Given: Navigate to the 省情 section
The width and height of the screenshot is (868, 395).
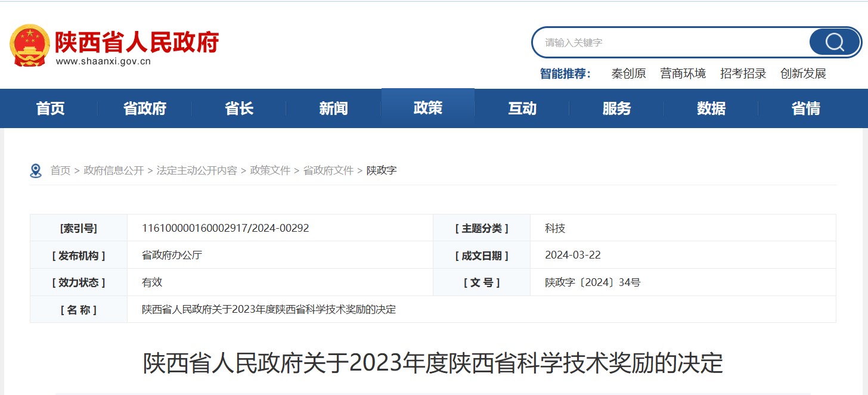Looking at the screenshot, I should point(805,108).
